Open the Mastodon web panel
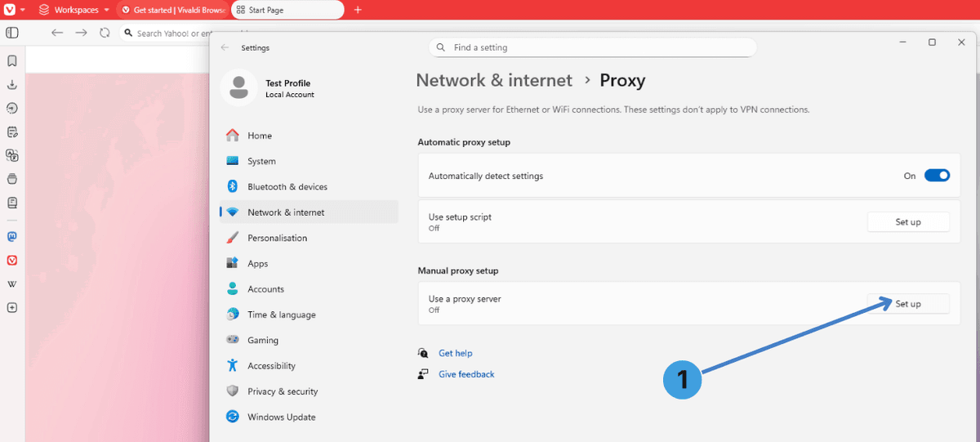 point(12,236)
